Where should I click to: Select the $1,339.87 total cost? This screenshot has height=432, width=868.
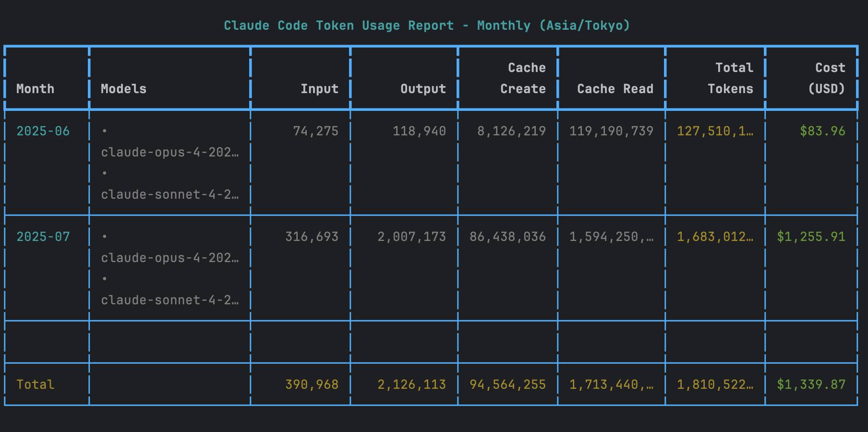811,384
